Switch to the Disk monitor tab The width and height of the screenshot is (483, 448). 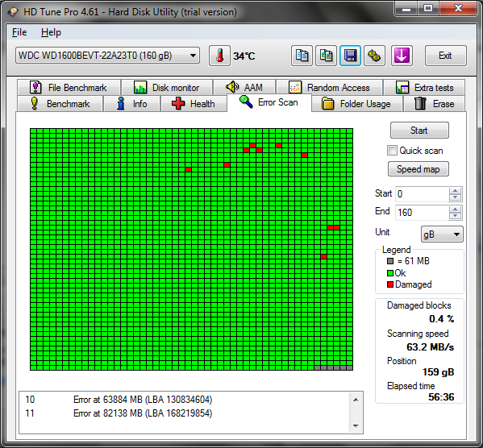[x=167, y=88]
